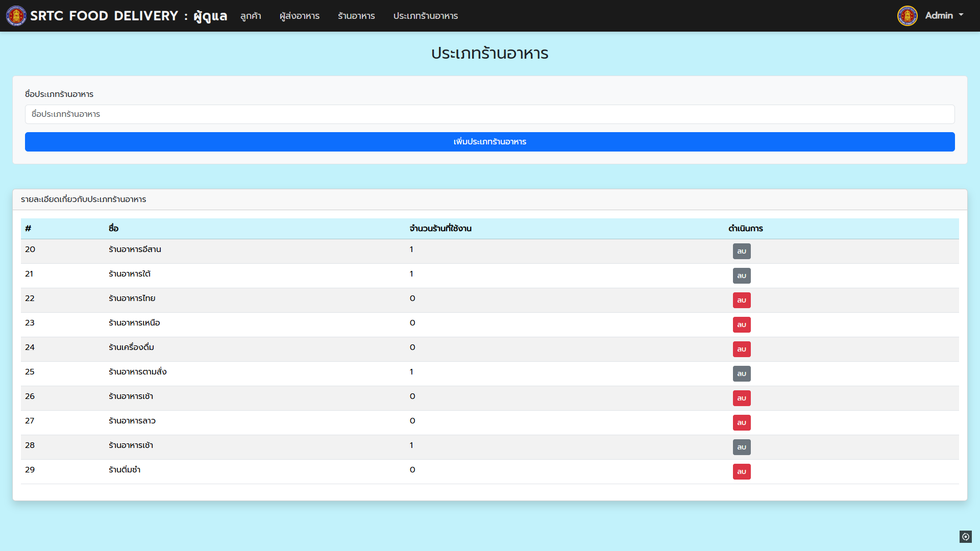Click the SRTC logo emblem in navbar
Viewport: 980px width, 551px height.
(x=16, y=16)
